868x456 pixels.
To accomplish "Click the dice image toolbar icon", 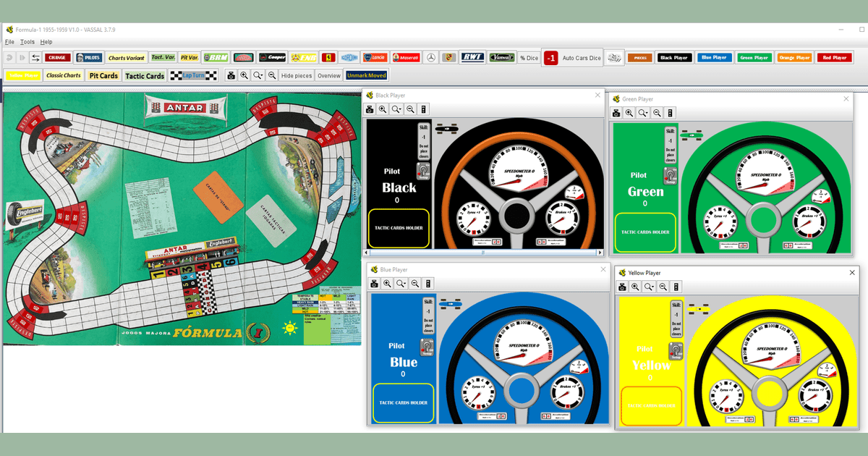I will 614,58.
